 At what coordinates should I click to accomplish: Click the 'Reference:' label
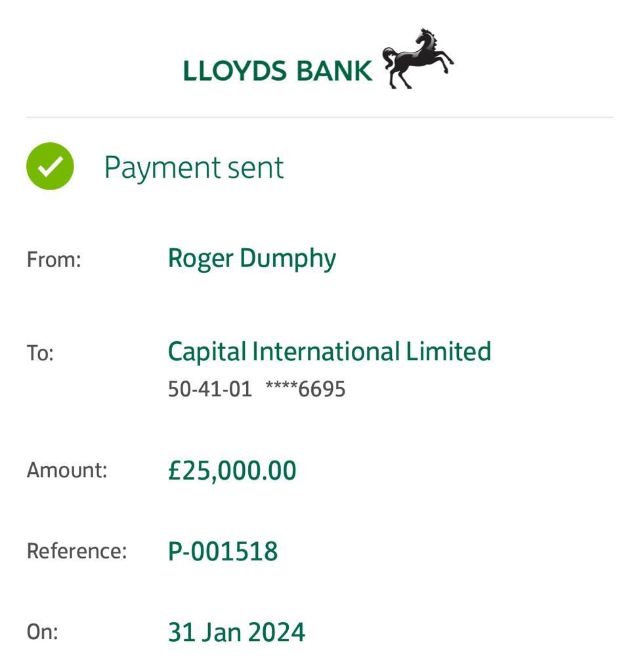(x=77, y=551)
